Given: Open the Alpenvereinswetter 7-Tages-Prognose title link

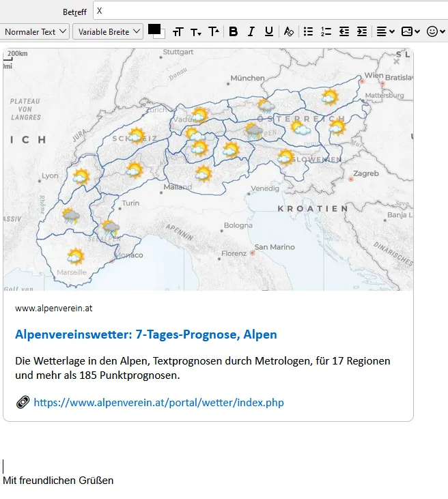Looking at the screenshot, I should coord(146,334).
